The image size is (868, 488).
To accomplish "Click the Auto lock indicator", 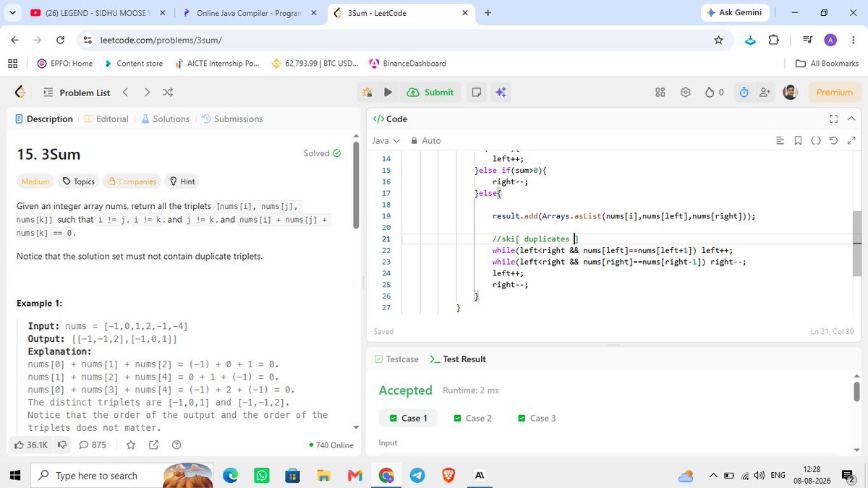I will click(426, 140).
